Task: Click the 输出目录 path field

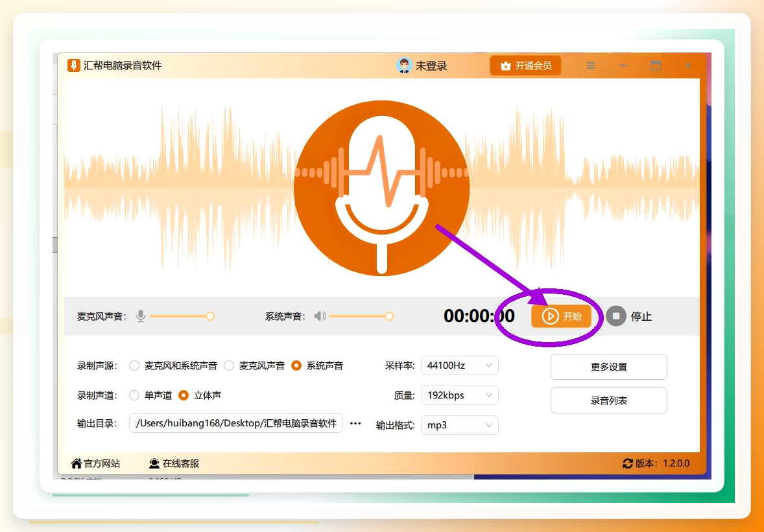Action: (236, 423)
